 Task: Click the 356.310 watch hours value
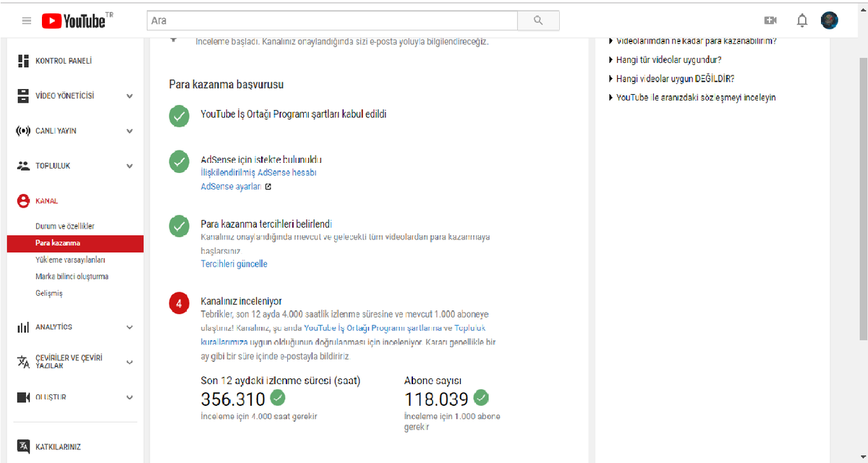[233, 399]
